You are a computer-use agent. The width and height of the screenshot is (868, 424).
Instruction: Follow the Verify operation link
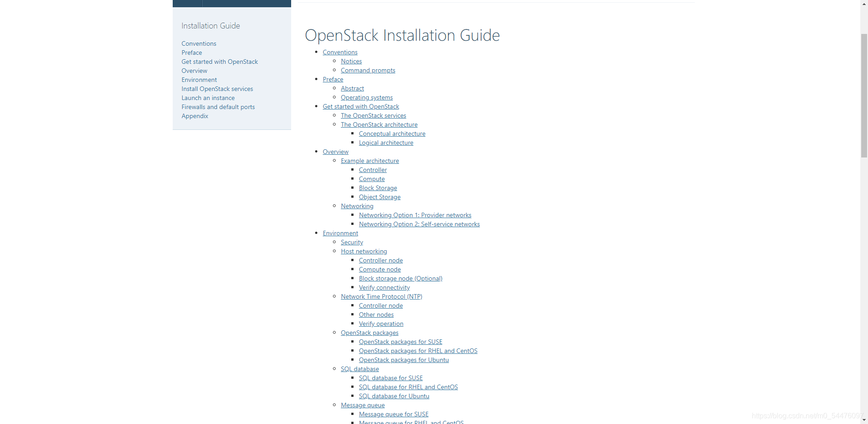click(381, 324)
